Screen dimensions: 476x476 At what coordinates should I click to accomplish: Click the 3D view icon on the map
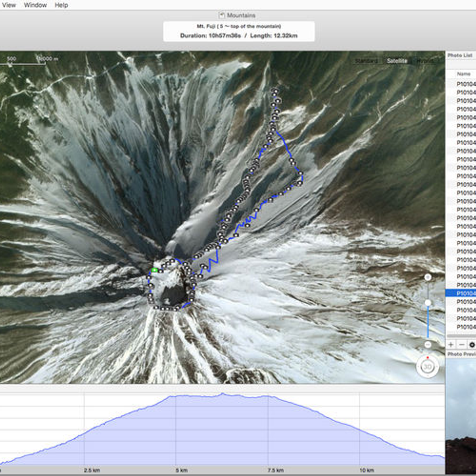coord(426,367)
